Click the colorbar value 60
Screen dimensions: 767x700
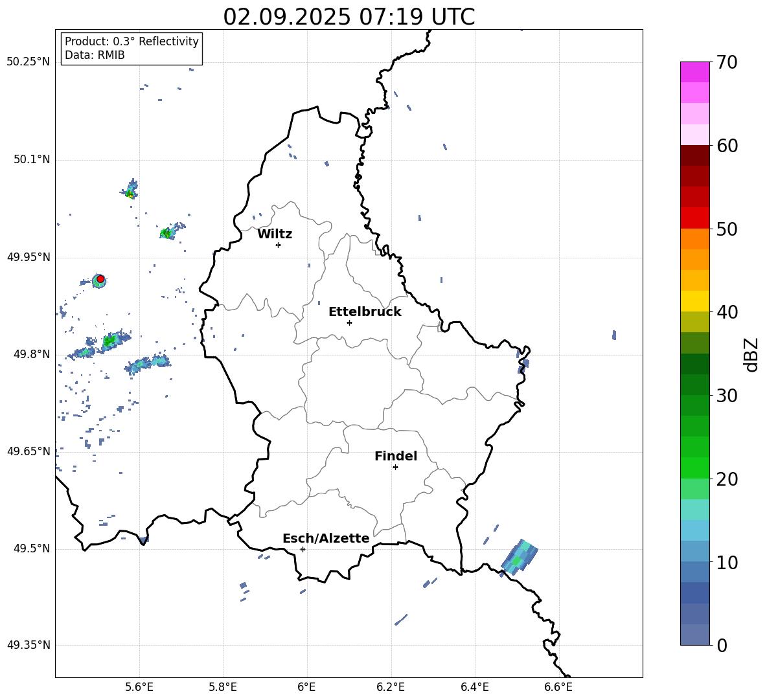coord(727,146)
